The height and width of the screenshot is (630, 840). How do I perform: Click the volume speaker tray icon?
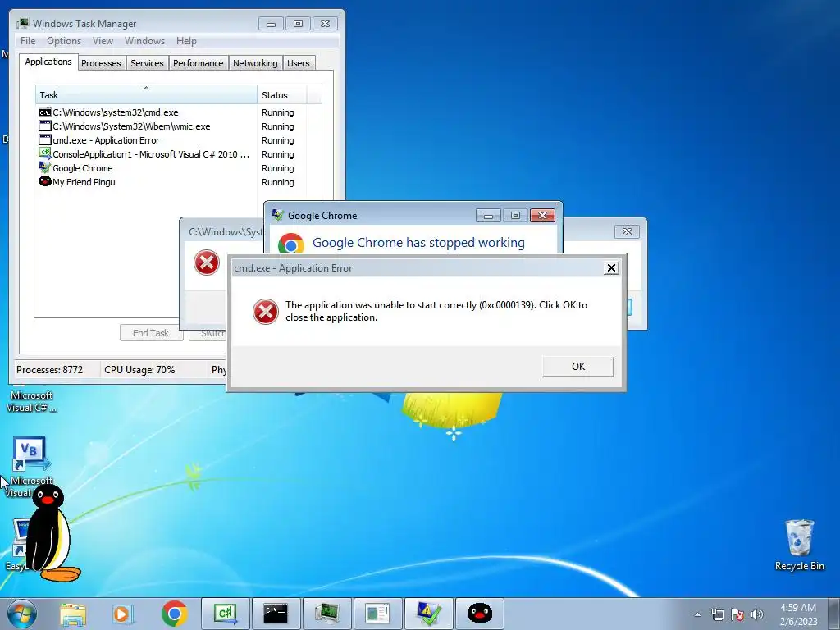[x=757, y=614]
